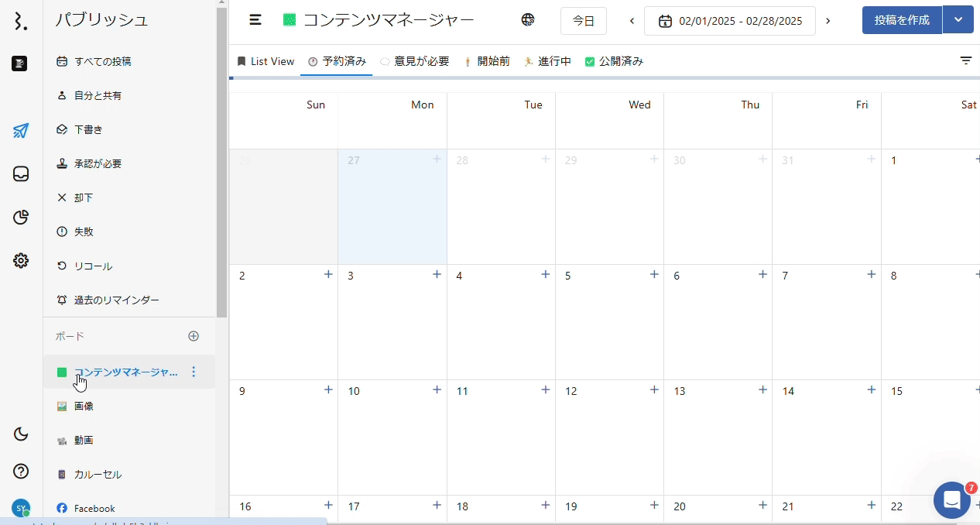
Task: Open the filter icon at top right
Action: tap(966, 60)
